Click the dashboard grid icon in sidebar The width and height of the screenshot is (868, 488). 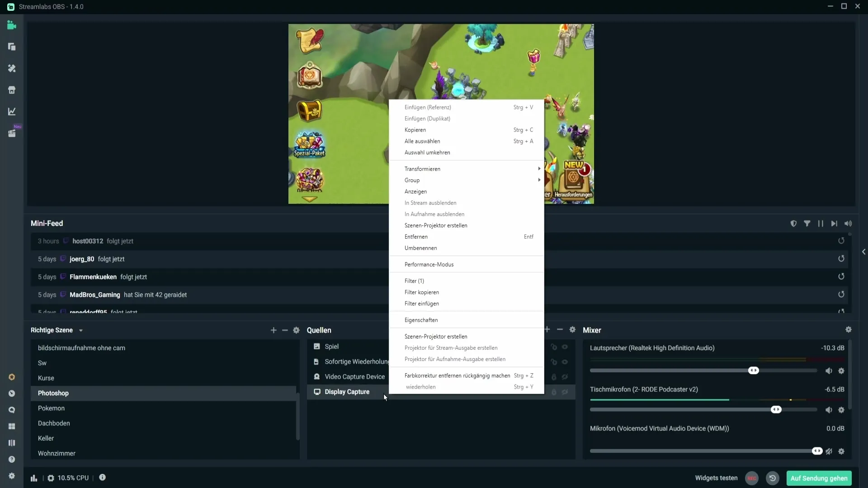[12, 427]
